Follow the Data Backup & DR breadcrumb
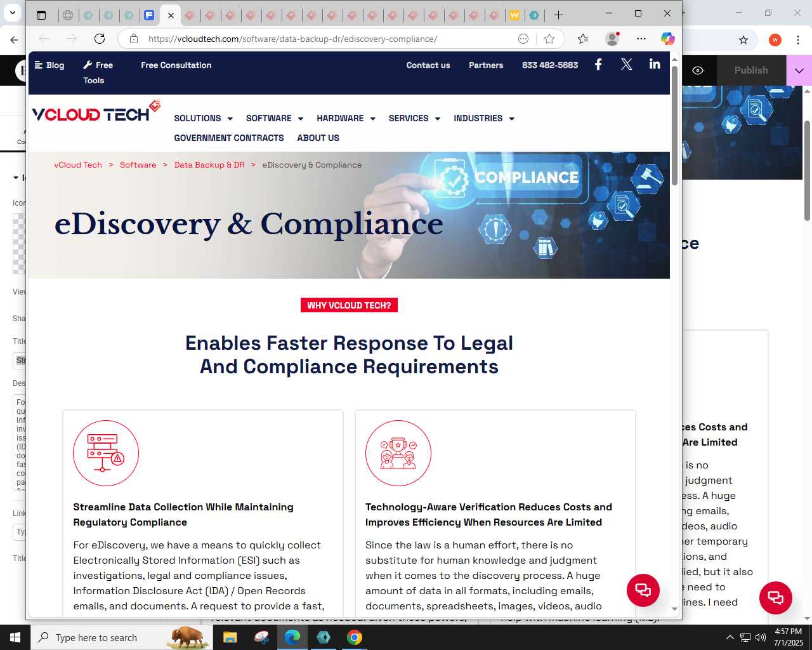812x650 pixels. 209,164
